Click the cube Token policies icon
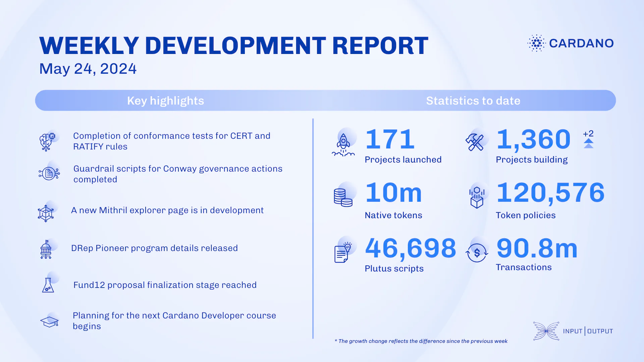The height and width of the screenshot is (362, 644). 477,198
